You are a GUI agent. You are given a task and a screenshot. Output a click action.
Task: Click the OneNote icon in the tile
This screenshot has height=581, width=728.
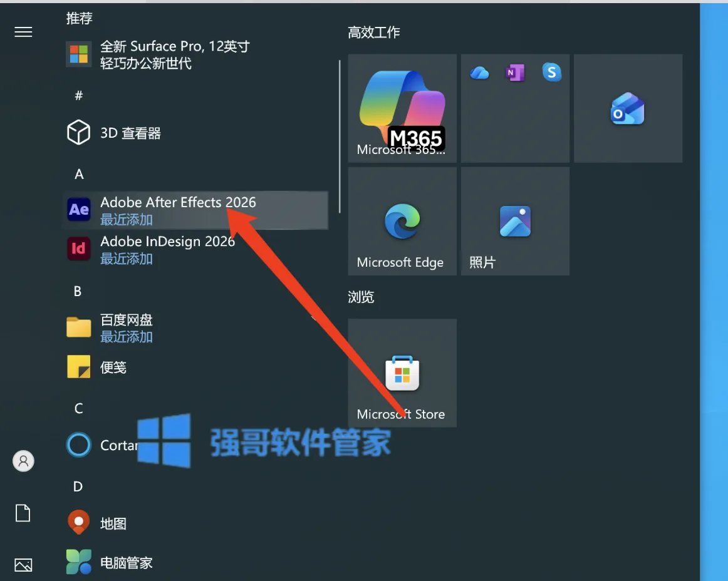516,73
